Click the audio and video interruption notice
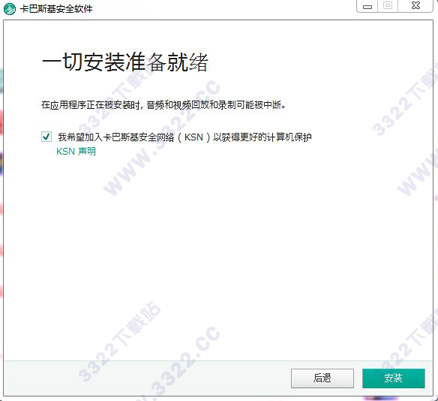 163,105
